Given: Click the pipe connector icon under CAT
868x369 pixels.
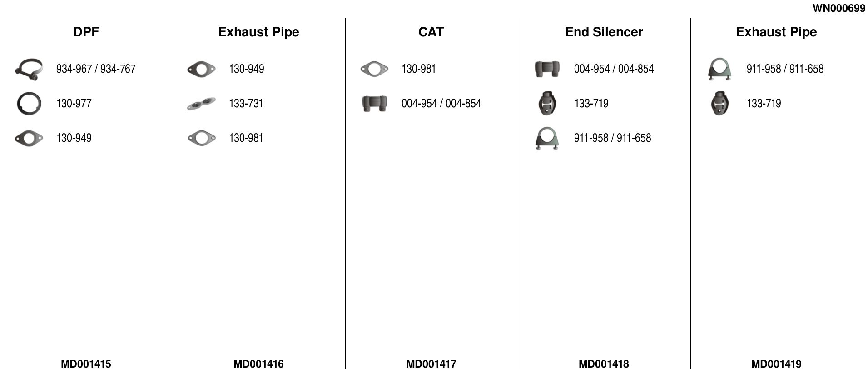Looking at the screenshot, I should [x=374, y=104].
